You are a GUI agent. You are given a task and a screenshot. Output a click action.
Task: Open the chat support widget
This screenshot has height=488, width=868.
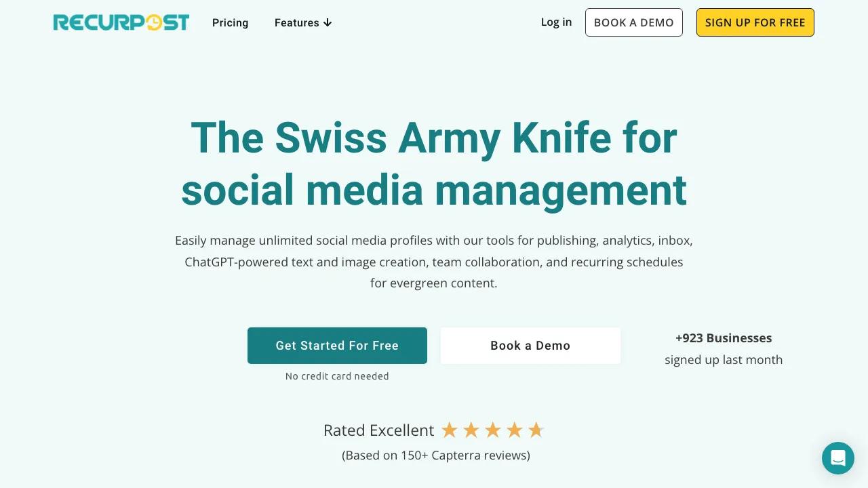coord(837,458)
